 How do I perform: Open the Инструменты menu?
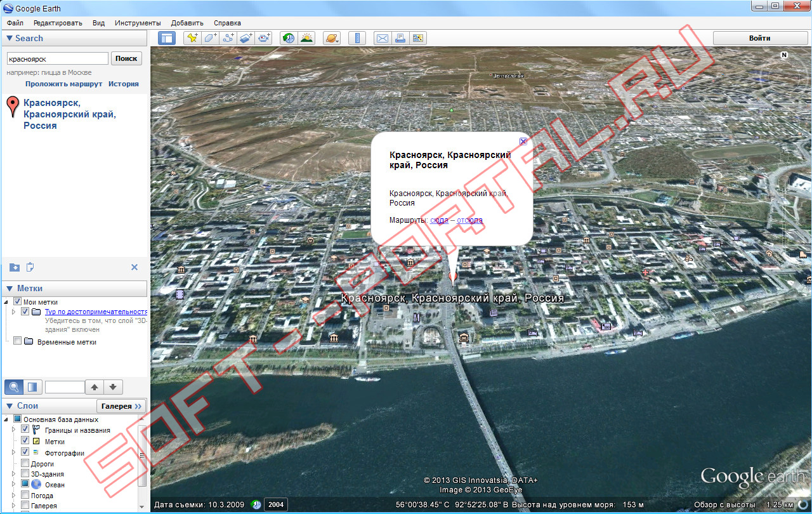coord(138,23)
